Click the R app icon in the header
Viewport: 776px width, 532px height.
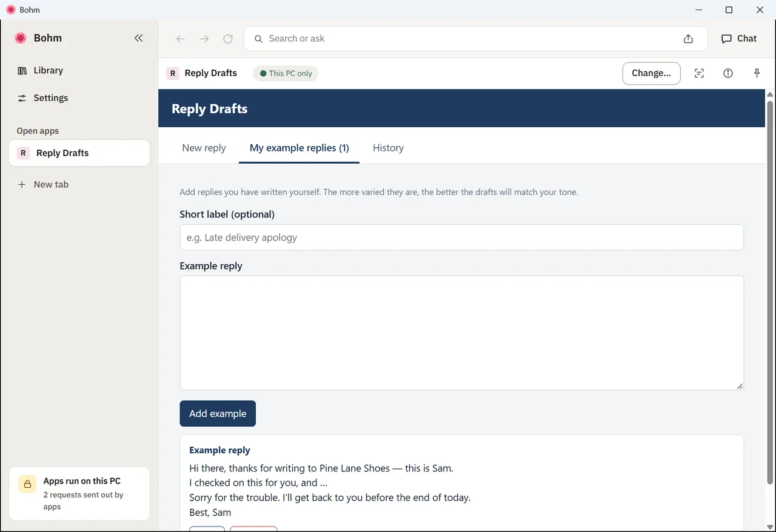pos(173,73)
